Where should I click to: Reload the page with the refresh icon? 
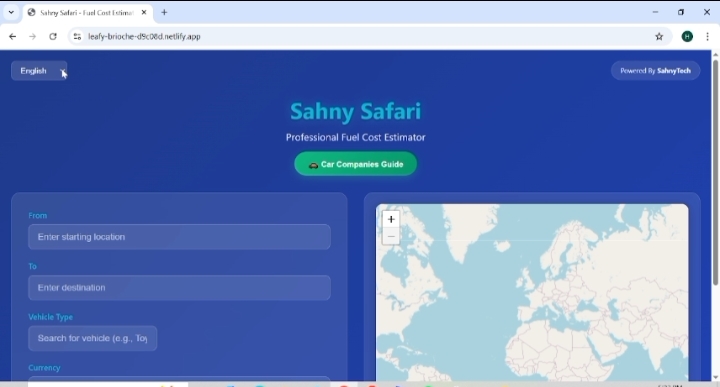[53, 36]
